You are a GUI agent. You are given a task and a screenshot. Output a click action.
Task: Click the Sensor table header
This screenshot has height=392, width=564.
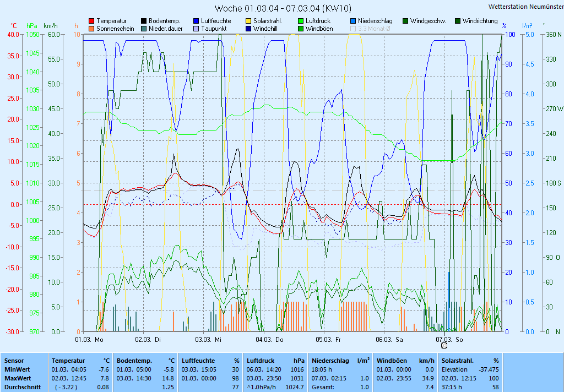[x=14, y=361]
